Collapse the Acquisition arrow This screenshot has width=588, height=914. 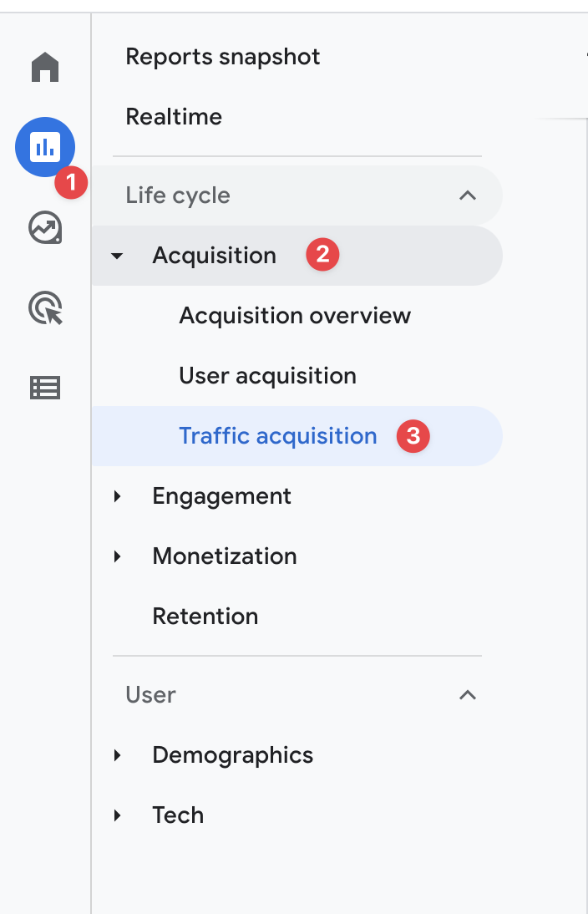click(x=117, y=256)
